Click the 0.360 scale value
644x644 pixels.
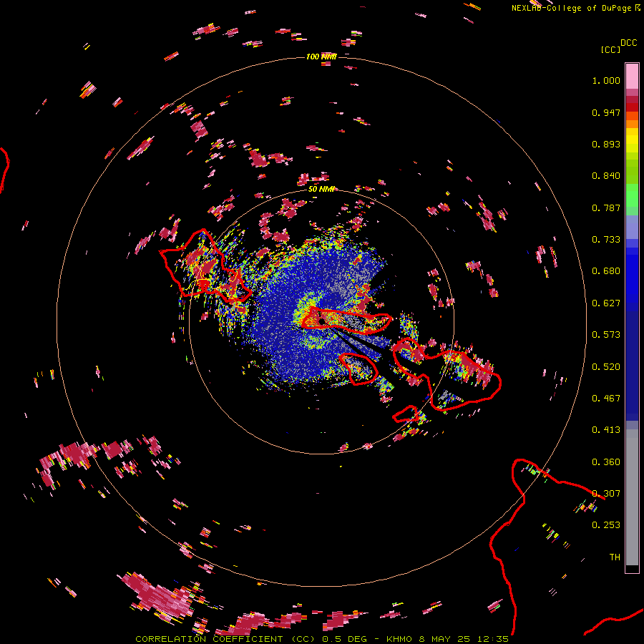click(x=606, y=462)
